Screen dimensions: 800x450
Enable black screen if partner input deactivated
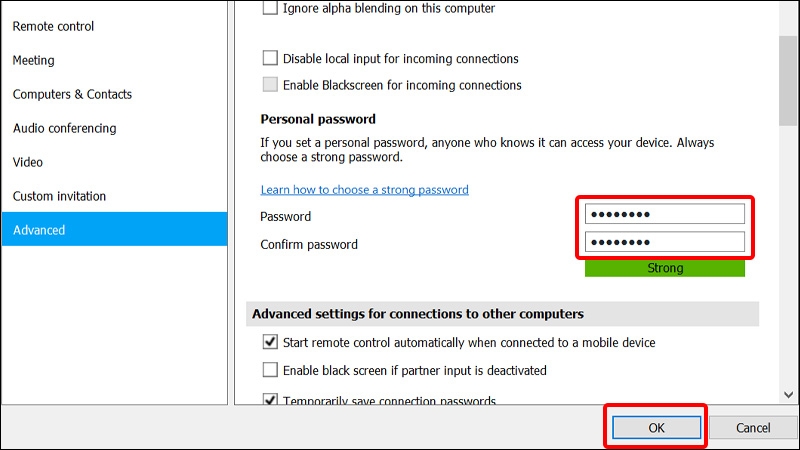click(x=270, y=370)
